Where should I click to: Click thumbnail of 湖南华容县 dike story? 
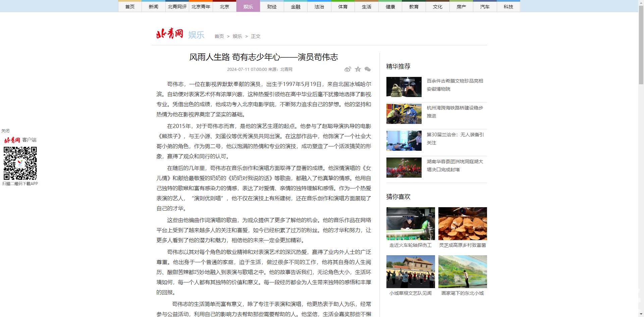click(x=404, y=168)
